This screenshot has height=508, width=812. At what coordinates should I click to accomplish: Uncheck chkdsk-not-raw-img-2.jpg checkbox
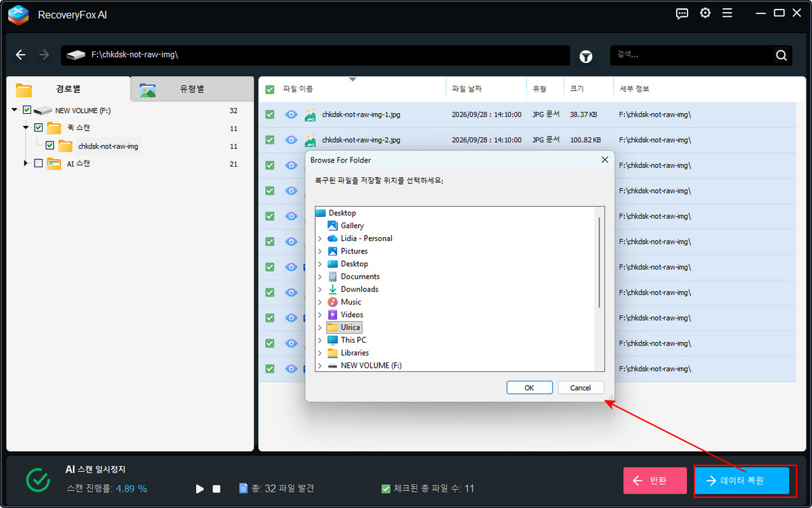(x=269, y=140)
